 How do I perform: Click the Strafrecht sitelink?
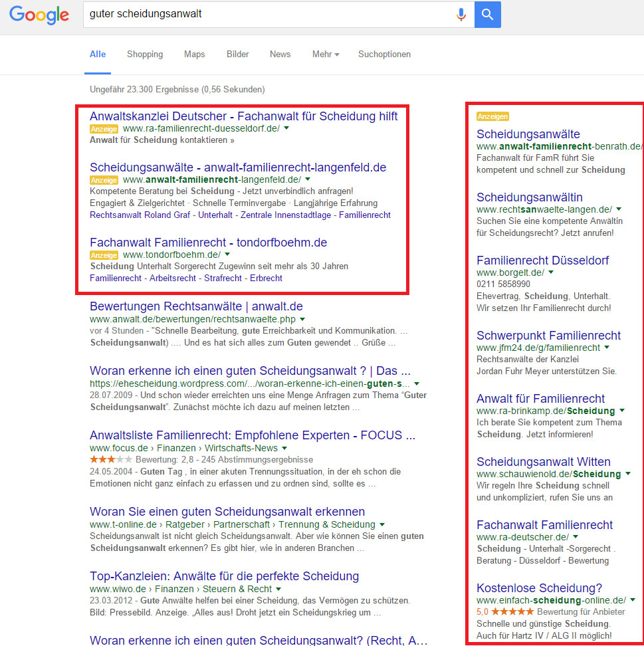[x=223, y=278]
